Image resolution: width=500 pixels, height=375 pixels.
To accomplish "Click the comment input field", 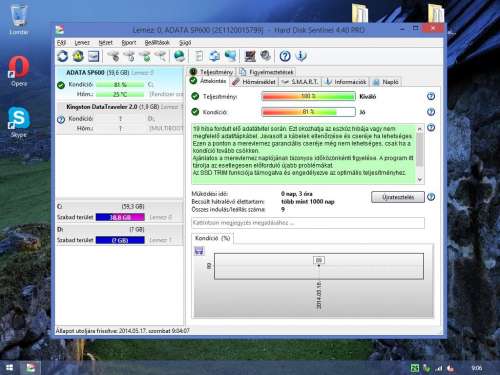I will click(x=308, y=223).
